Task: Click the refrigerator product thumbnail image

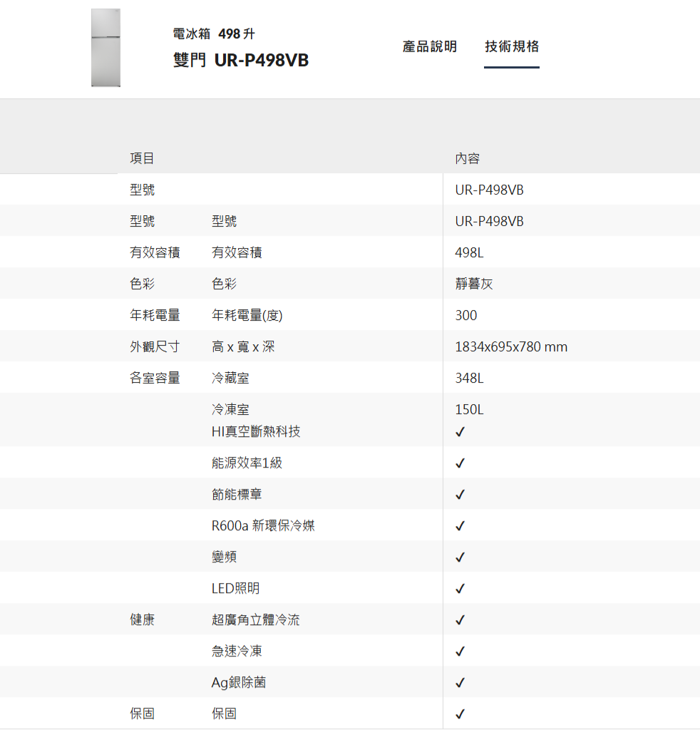Action: pos(105,48)
